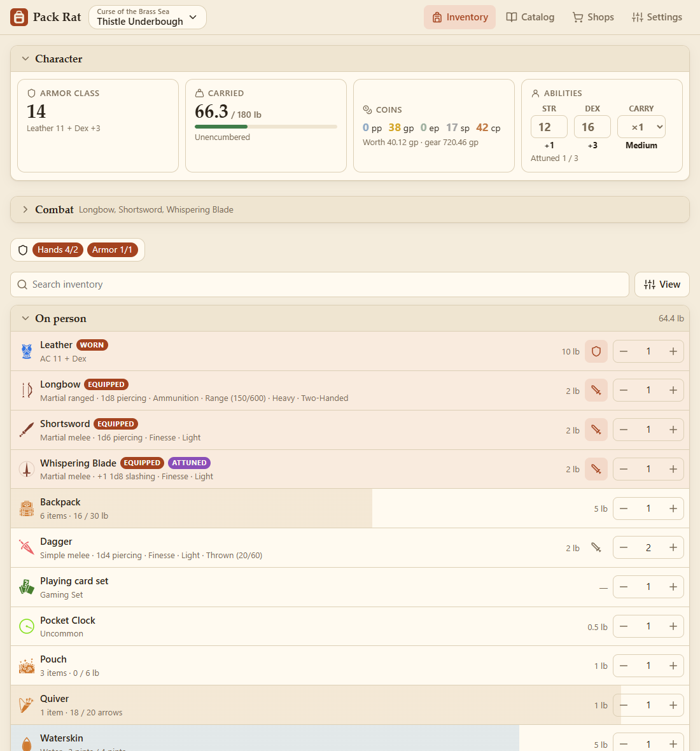Unequip the Longbow via sword toggle
Screen dimensions: 700x751
pos(596,390)
